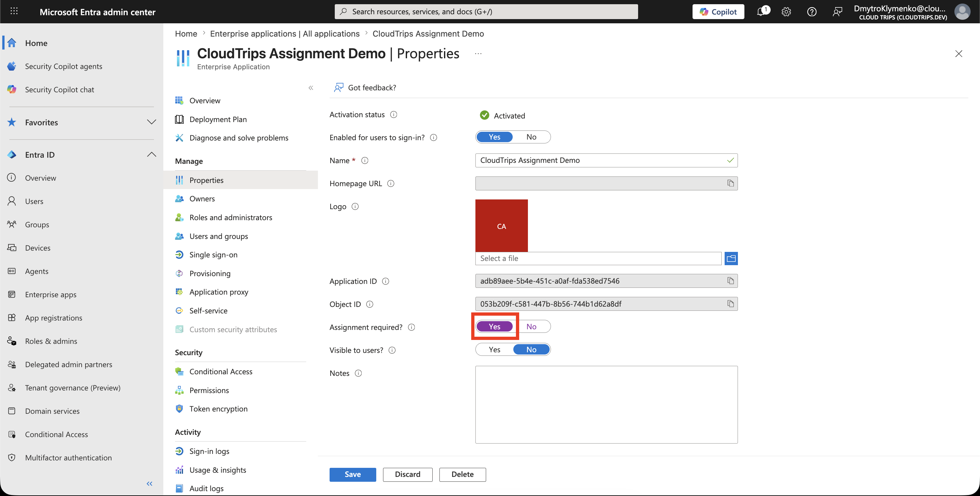Viewport: 980px width, 496px height.
Task: Show info tooltip for Activation status
Action: pyautogui.click(x=394, y=114)
